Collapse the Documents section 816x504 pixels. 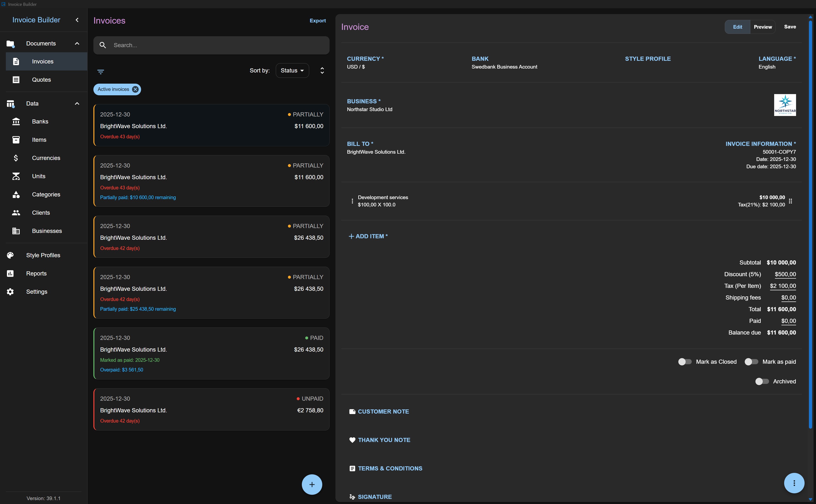[44, 43]
